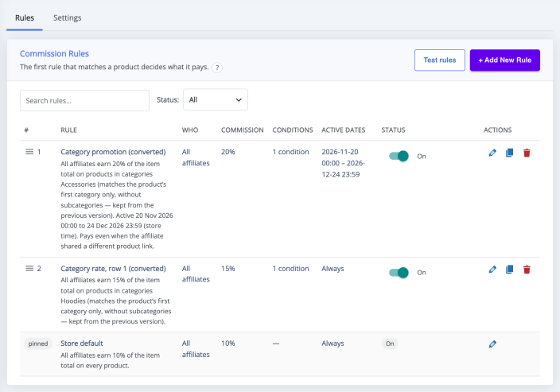Delete the Category rate row 1 rule
The width and height of the screenshot is (560, 392).
[x=527, y=270]
